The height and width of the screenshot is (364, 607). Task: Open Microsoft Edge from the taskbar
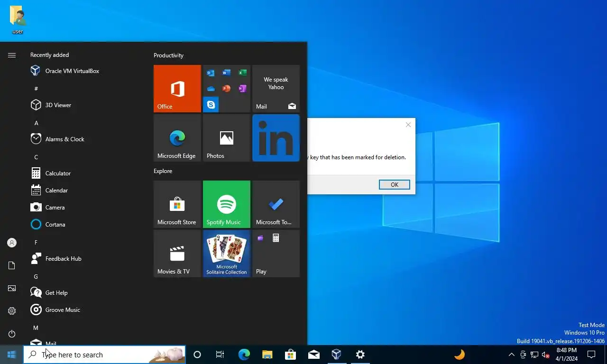[244, 355]
